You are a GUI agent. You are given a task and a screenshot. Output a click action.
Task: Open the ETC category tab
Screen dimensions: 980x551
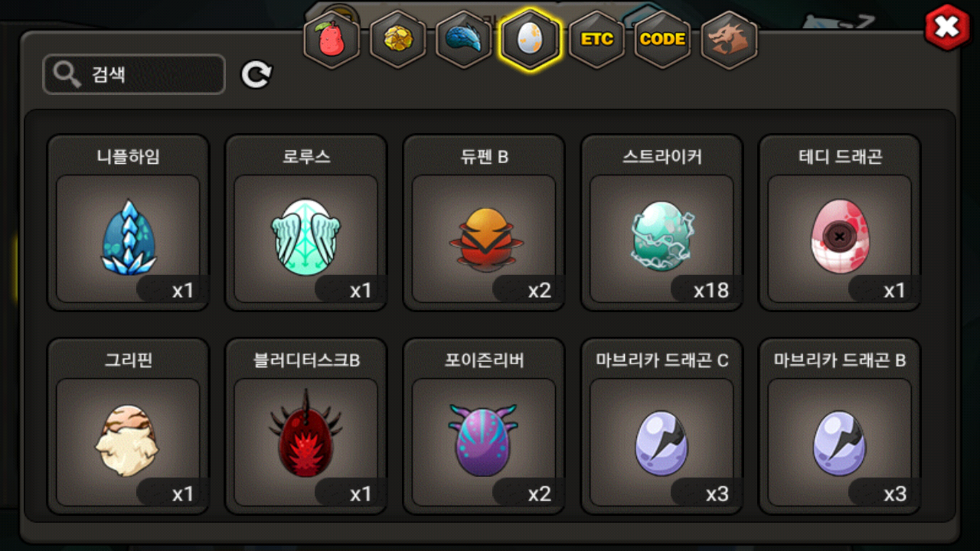[597, 39]
